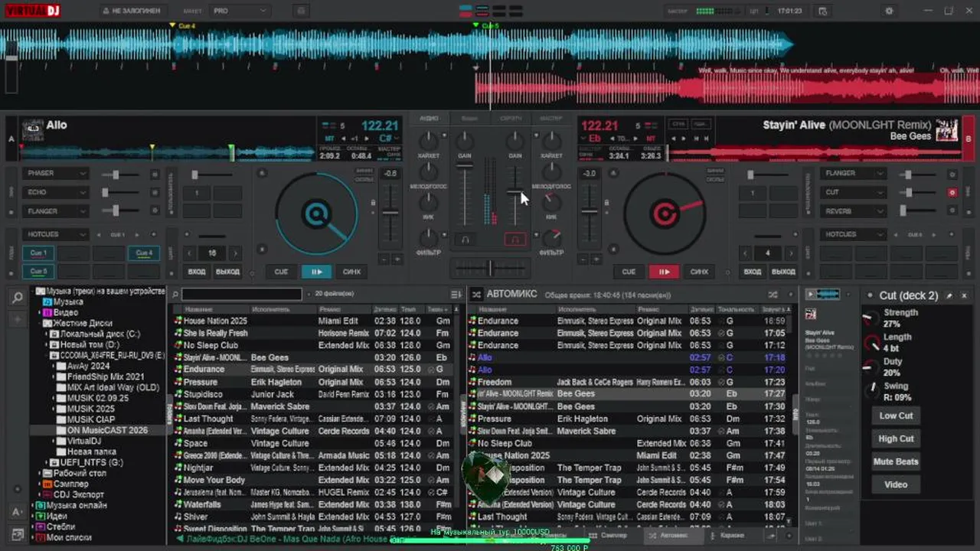Toggle shuffle in the Автомикс header
This screenshot has height=551, width=980.
[x=773, y=294]
